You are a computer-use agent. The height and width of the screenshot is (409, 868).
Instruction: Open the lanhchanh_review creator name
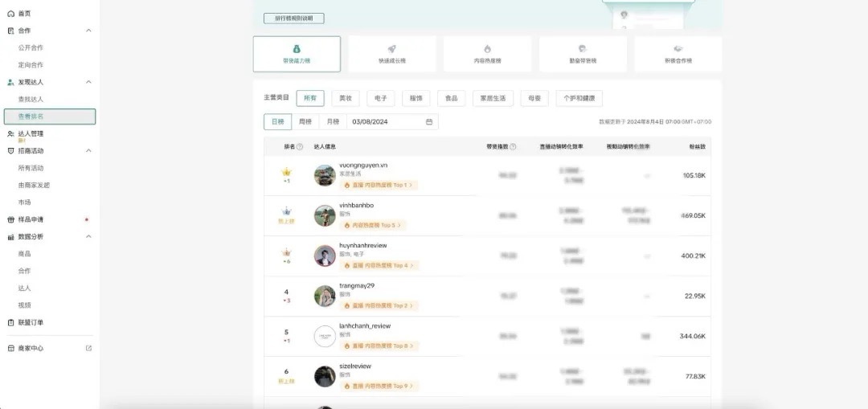point(365,326)
